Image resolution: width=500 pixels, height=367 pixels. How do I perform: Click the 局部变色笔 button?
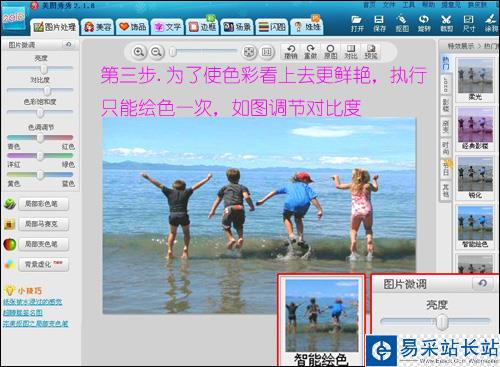click(x=44, y=244)
